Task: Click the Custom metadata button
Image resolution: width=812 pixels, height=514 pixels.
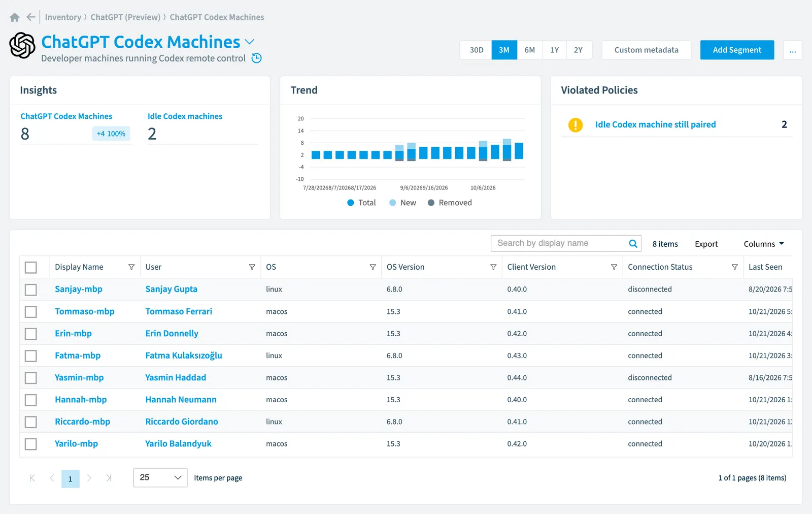Action: (647, 50)
